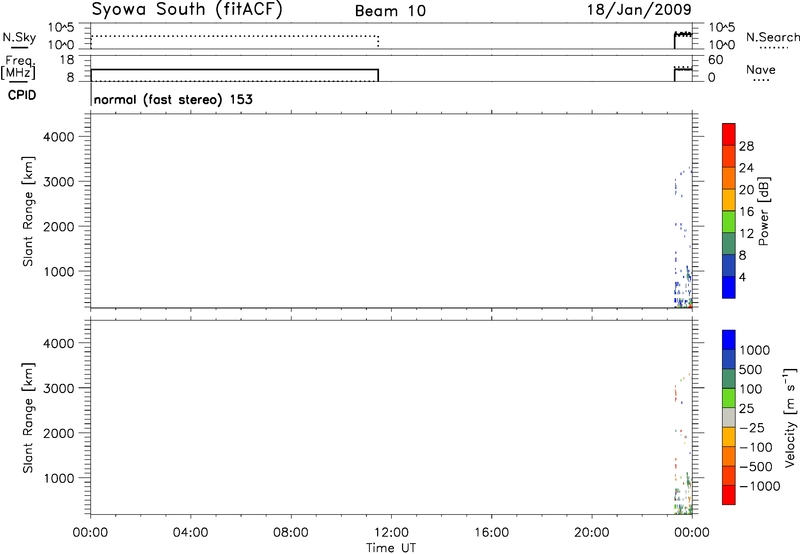This screenshot has width=800, height=554.
Task: Click the "28" label on Power colorbar
Action: [746, 146]
